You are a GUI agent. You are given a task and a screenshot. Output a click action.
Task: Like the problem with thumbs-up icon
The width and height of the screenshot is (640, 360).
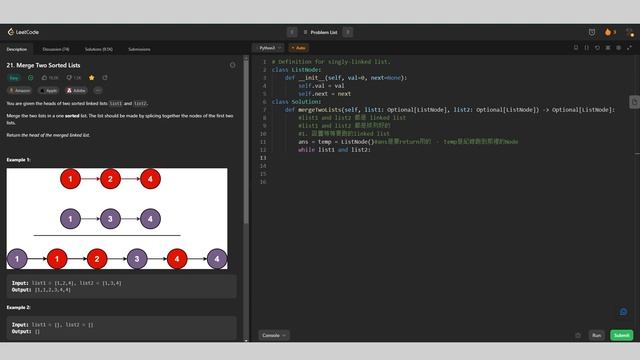point(44,78)
